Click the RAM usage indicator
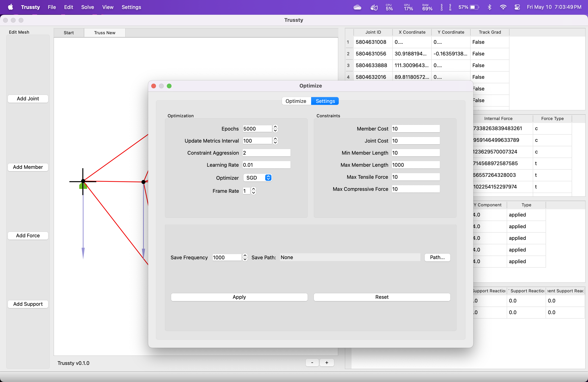588x382 pixels. tap(427, 7)
